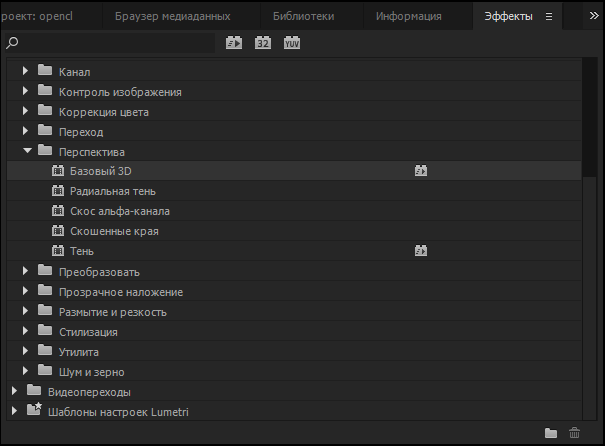Click the vertical scrollbar of effects list
The width and height of the screenshot is (605, 446).
(590, 120)
